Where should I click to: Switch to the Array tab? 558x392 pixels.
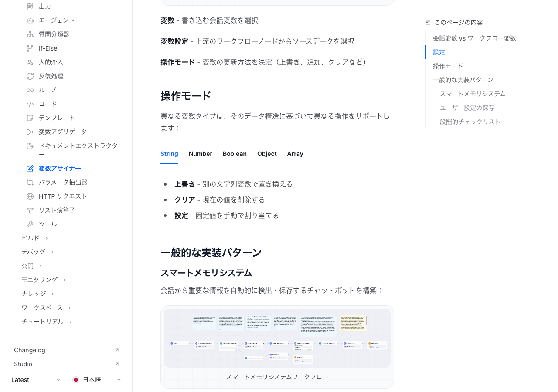click(x=295, y=154)
